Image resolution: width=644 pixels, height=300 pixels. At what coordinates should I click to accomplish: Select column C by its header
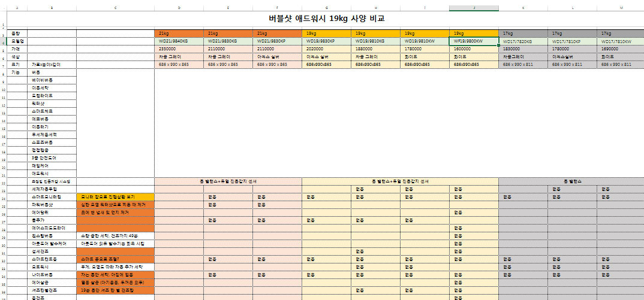click(115, 8)
